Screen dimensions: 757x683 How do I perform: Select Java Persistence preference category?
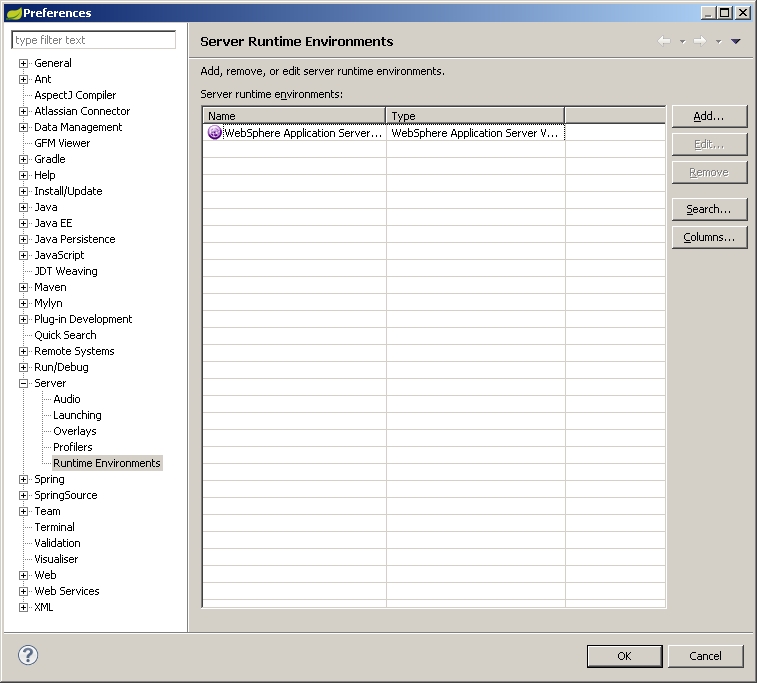pos(75,239)
